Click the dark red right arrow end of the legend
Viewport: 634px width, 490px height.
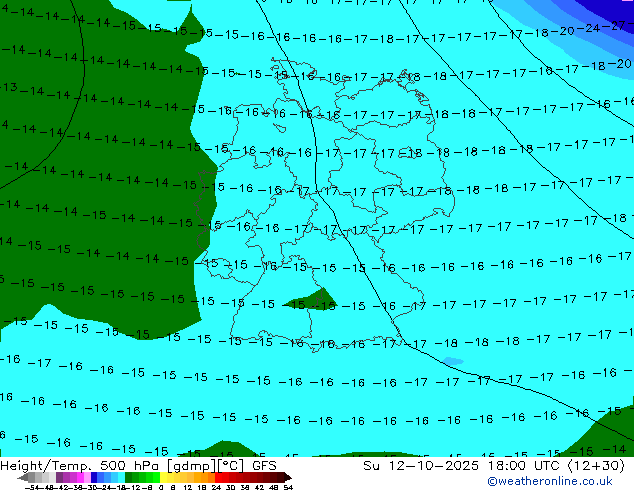pyautogui.click(x=288, y=477)
